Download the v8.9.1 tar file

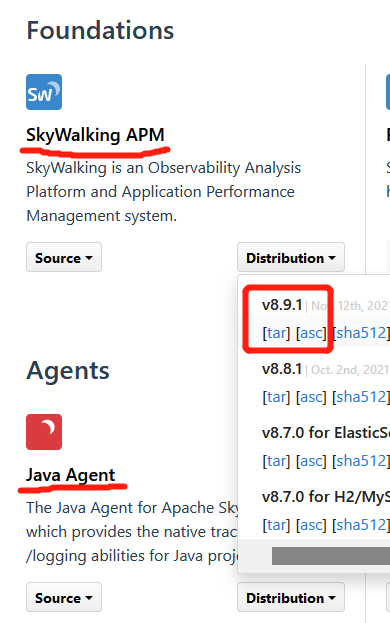[x=276, y=333]
